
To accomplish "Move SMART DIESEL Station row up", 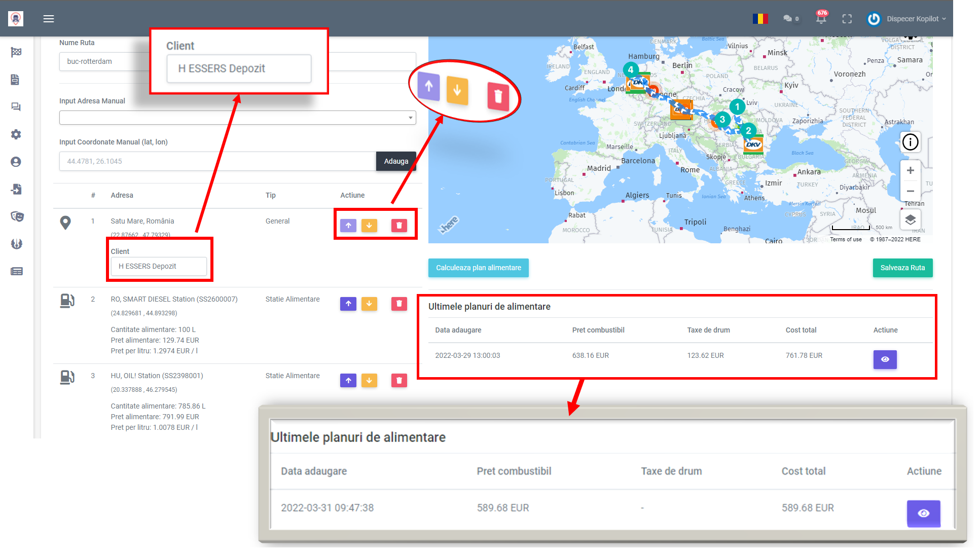I will (x=348, y=304).
